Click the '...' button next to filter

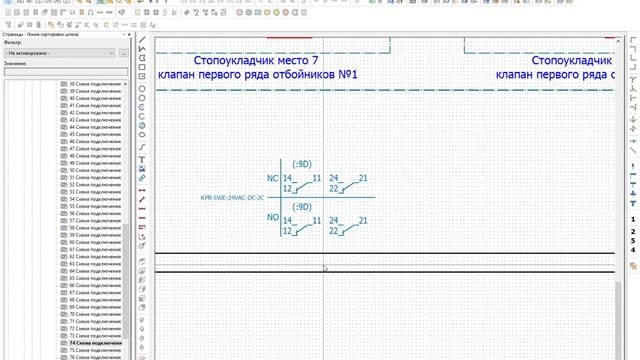(x=124, y=53)
